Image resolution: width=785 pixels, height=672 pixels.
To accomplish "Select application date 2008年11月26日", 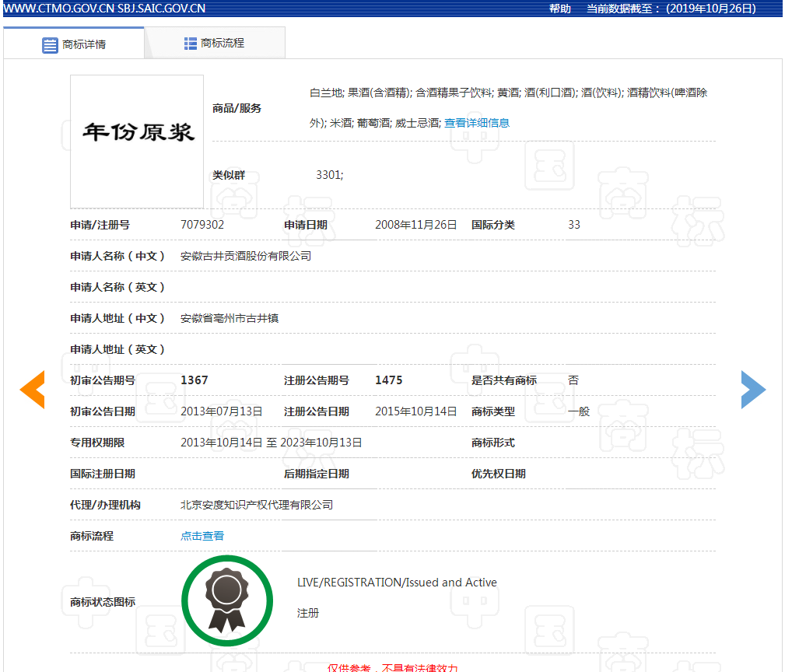I will (416, 225).
